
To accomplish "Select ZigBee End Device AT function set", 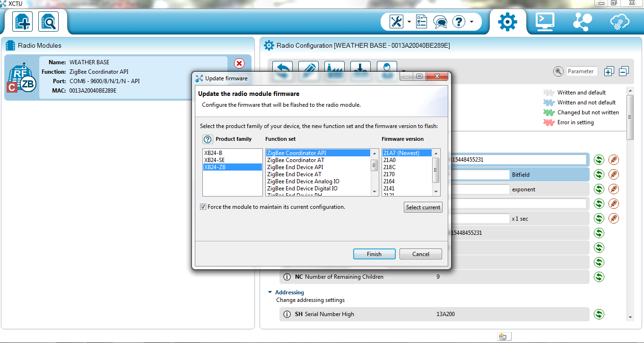I will [294, 174].
